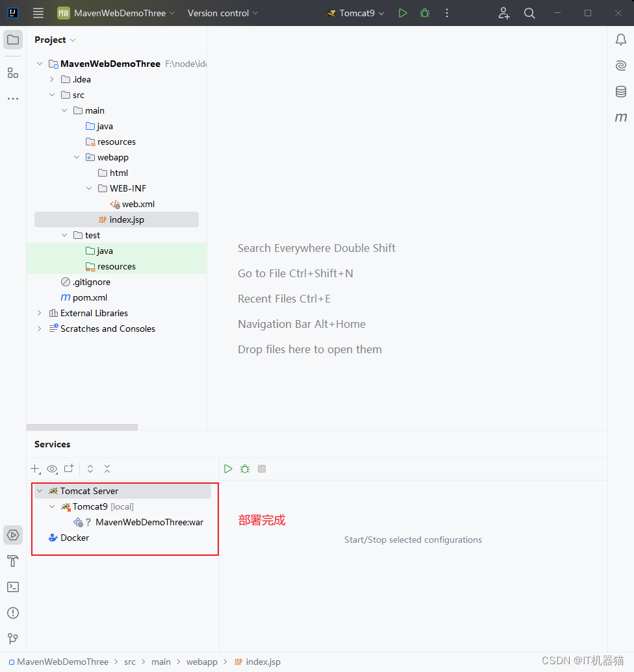Collapse MavenWebDemoThree root node

coord(40,64)
